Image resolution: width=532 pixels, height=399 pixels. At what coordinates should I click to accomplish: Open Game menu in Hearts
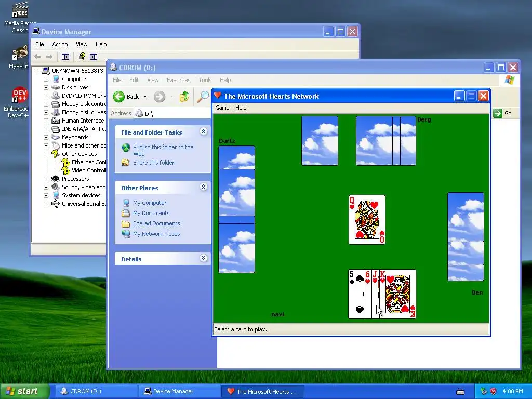pos(222,108)
